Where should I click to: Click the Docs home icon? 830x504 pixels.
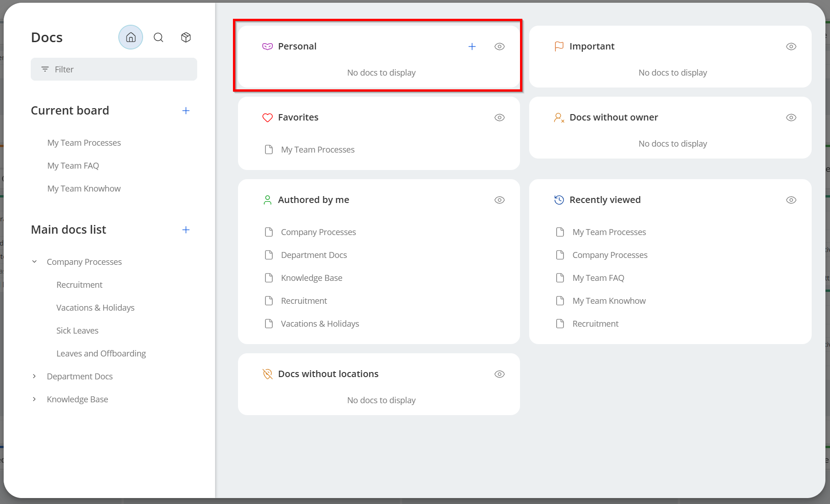click(x=131, y=38)
